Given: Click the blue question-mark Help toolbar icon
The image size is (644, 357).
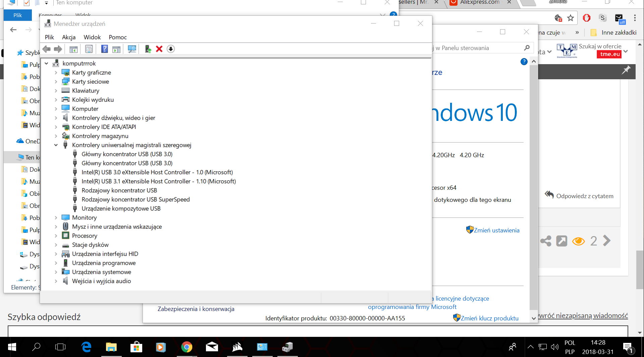Looking at the screenshot, I should click(x=105, y=49).
